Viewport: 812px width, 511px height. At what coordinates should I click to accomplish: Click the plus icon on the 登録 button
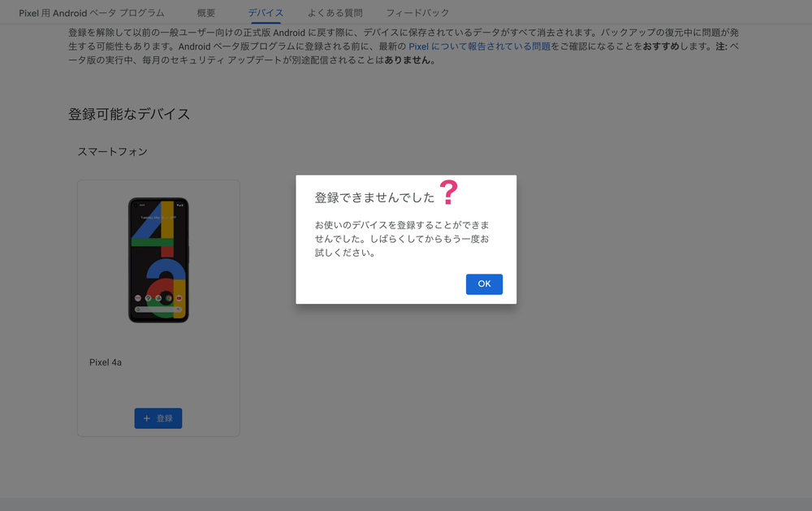coord(148,418)
